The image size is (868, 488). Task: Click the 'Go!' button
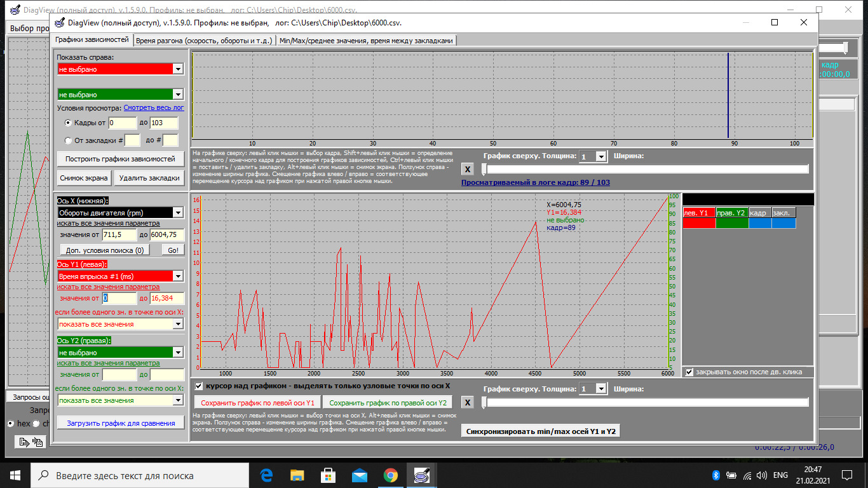(x=172, y=250)
